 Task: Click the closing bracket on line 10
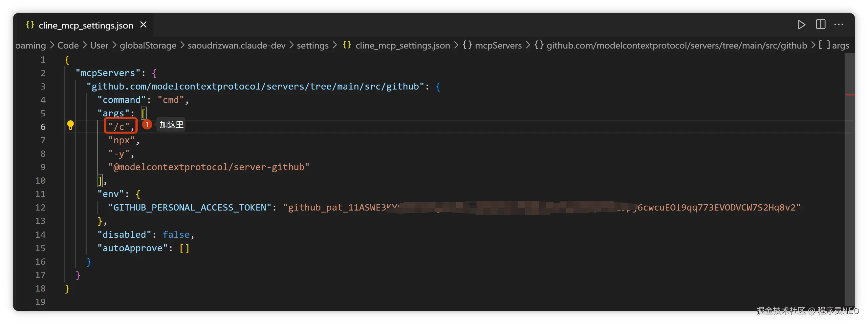100,181
